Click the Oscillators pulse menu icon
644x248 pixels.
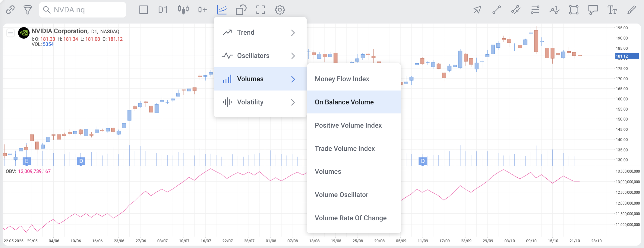tap(227, 56)
